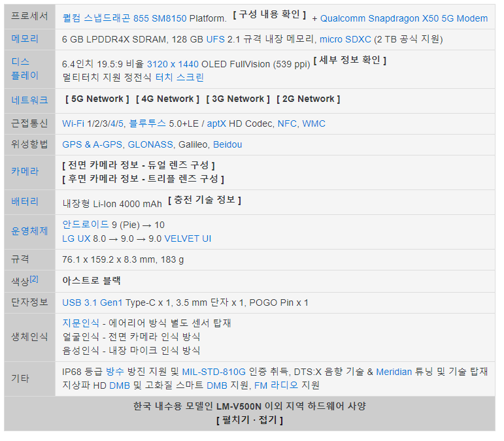Expand the [충전 기술 정보] battery section
The height and width of the screenshot is (441, 504).
tap(205, 200)
